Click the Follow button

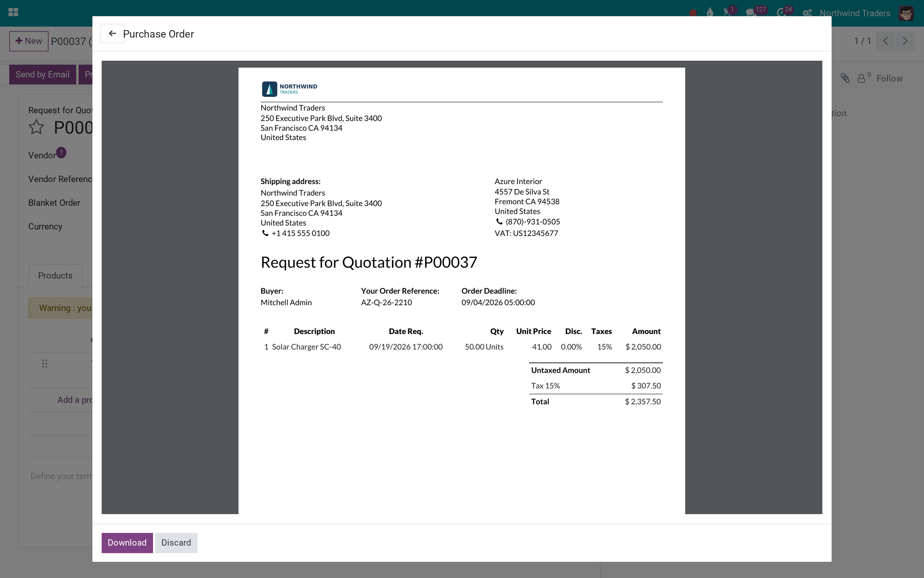[889, 78]
